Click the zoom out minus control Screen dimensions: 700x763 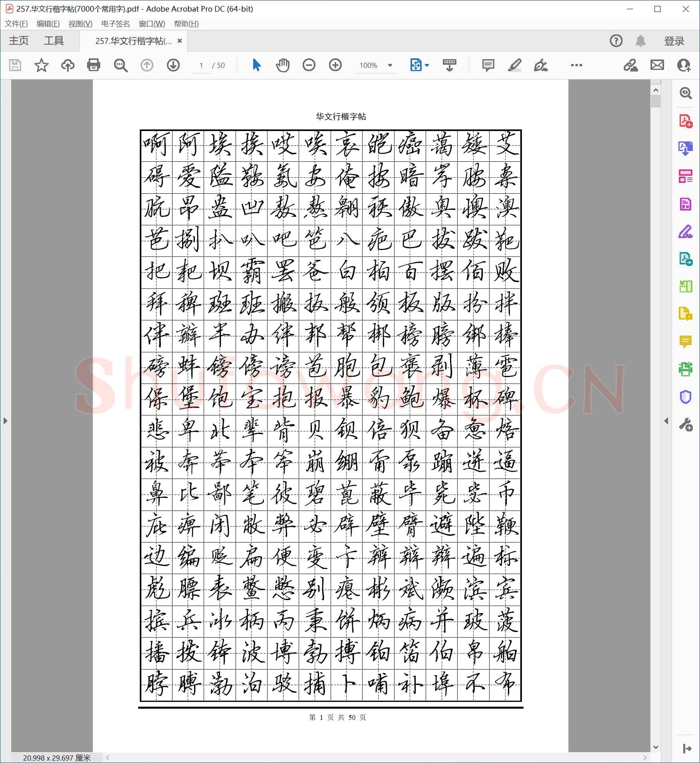[x=309, y=65]
